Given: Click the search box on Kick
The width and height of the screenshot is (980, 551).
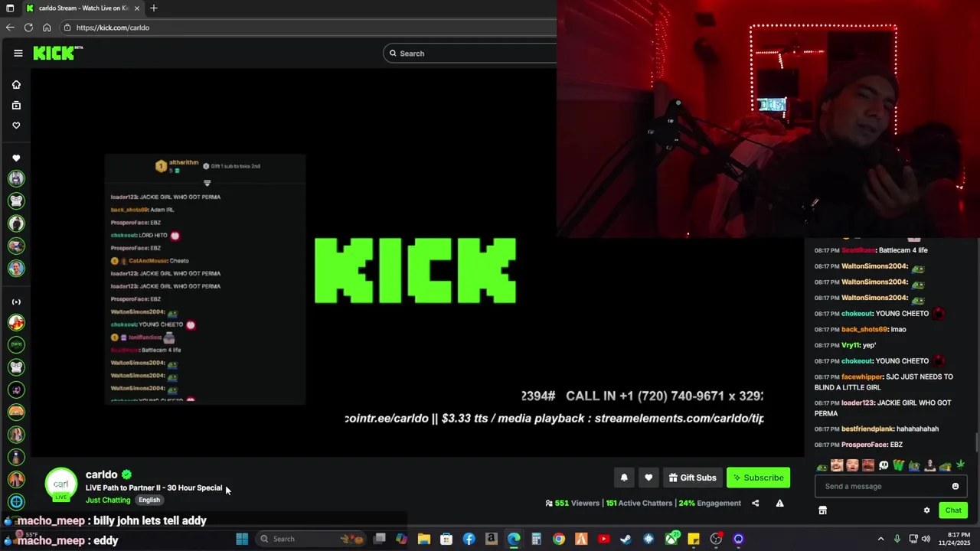Looking at the screenshot, I should (x=470, y=53).
